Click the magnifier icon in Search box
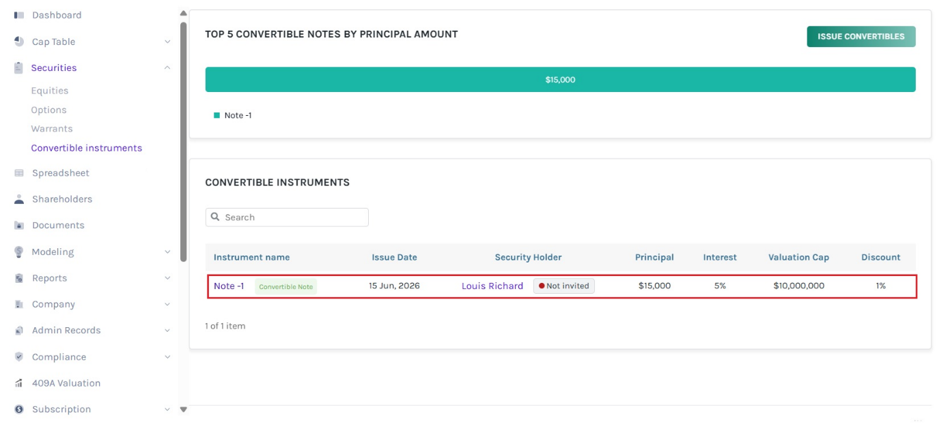 pyautogui.click(x=216, y=217)
